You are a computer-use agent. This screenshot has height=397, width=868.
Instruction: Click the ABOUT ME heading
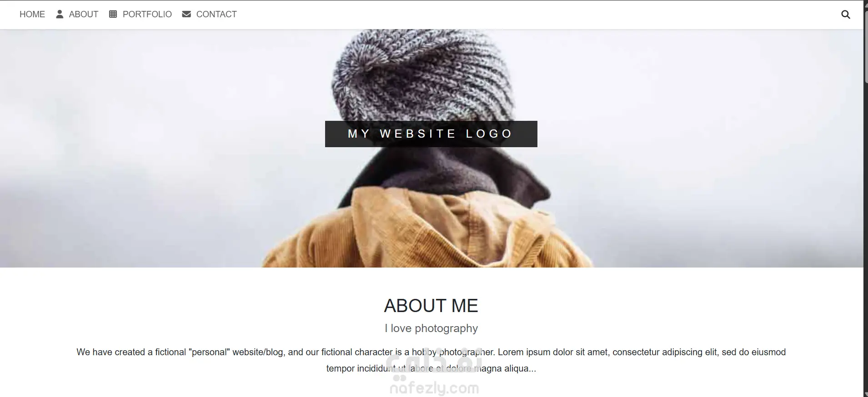pyautogui.click(x=431, y=306)
